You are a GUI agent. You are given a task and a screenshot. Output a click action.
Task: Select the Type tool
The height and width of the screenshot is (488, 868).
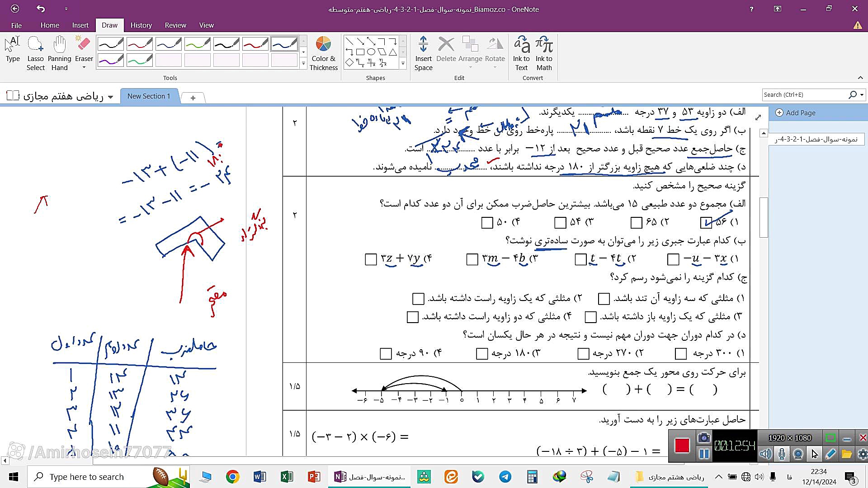tap(13, 50)
